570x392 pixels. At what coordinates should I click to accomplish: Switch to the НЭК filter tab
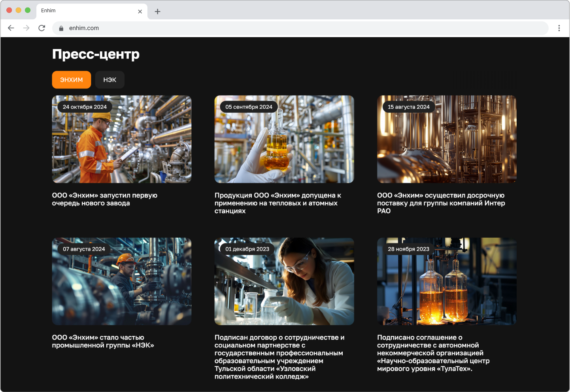point(110,80)
